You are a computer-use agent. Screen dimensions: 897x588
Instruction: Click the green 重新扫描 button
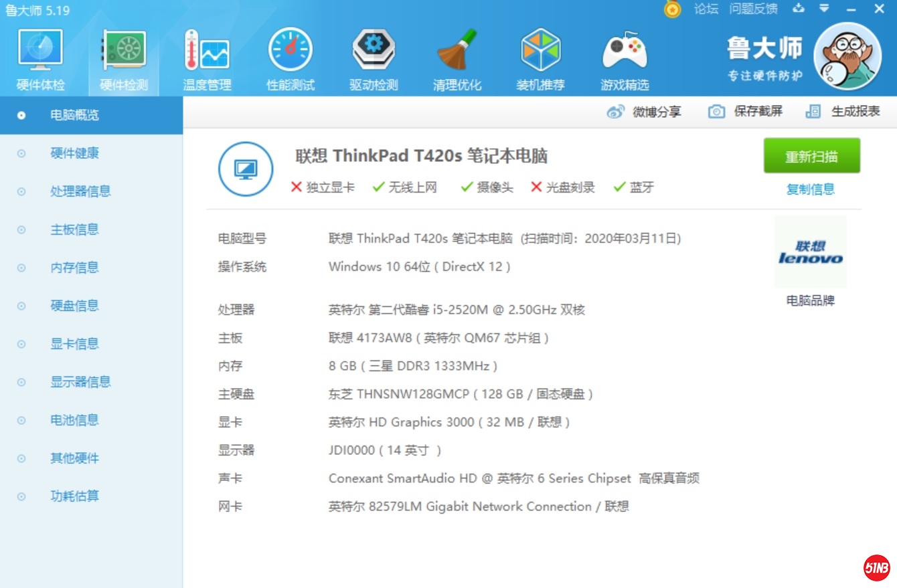(x=812, y=155)
